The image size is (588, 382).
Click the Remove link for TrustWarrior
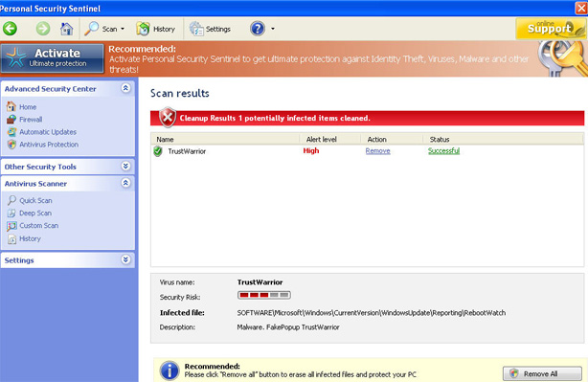pyautogui.click(x=377, y=150)
